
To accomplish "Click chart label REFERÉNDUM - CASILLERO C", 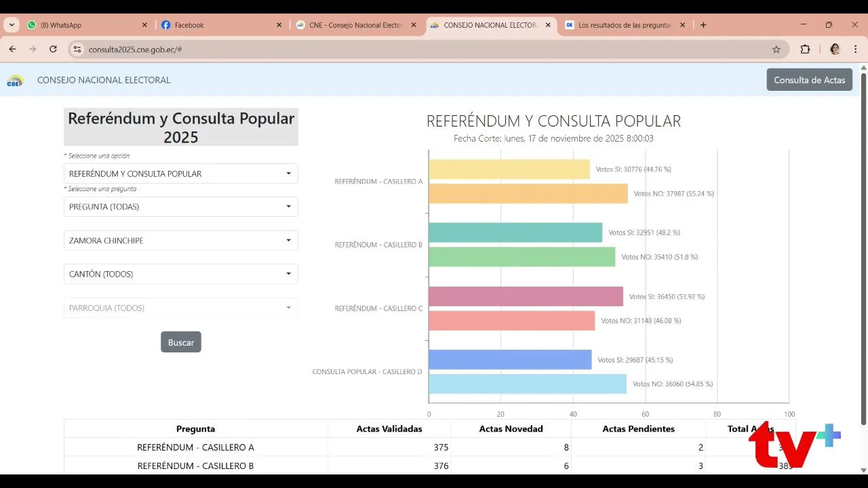I will [x=378, y=308].
